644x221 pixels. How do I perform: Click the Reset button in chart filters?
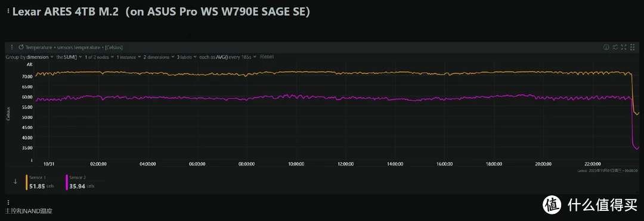(267, 57)
